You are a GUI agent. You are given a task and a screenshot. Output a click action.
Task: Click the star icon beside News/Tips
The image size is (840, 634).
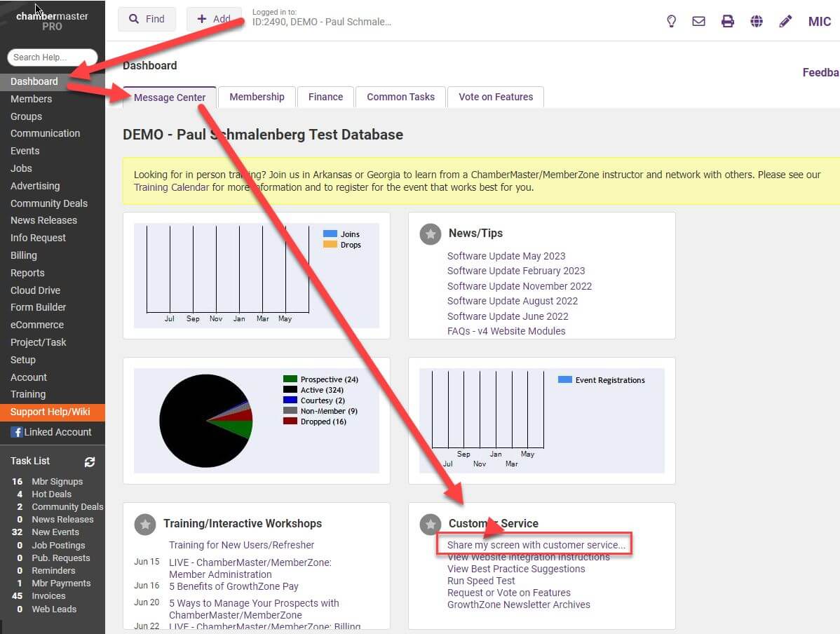(431, 234)
